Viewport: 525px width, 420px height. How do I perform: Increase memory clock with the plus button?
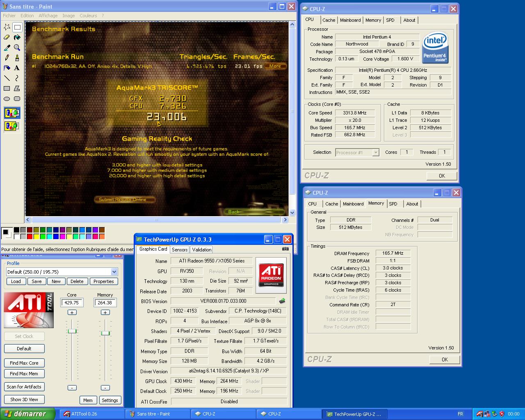105,313
